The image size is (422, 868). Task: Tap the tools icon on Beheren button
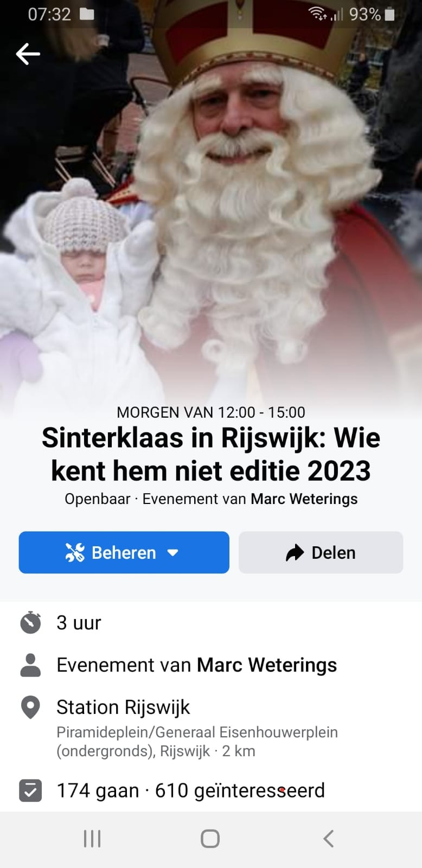pyautogui.click(x=75, y=552)
